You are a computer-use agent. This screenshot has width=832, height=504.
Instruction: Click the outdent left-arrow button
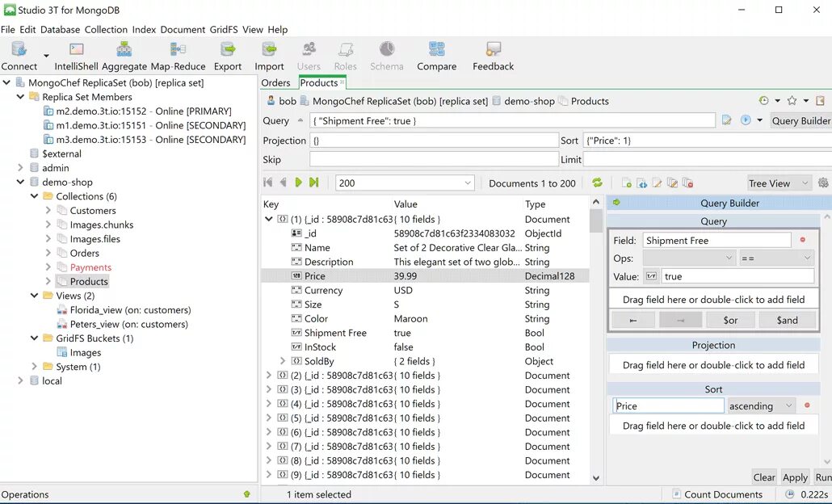[x=633, y=320]
